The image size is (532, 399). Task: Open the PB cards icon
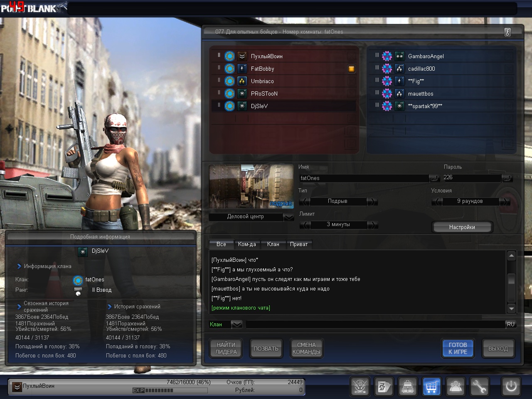[384, 387]
